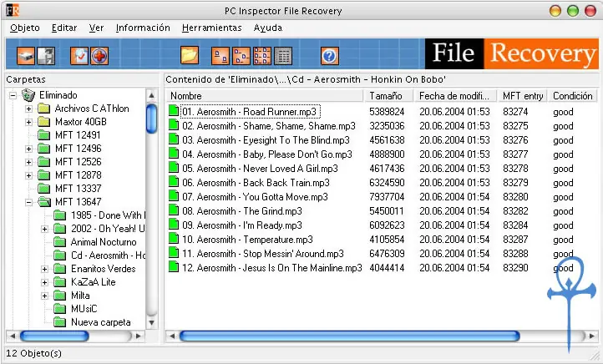Expand the MFT 12496 node
The image size is (603, 364).
(x=29, y=149)
